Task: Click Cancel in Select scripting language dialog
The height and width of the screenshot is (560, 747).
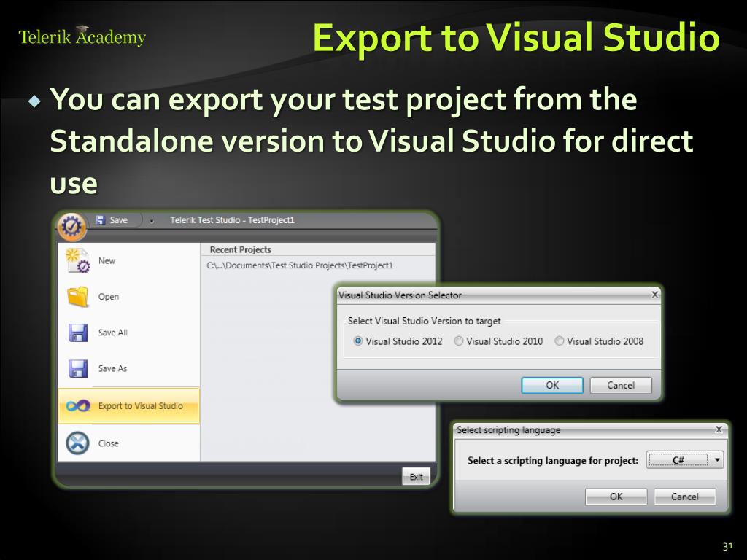Action: pos(684,497)
